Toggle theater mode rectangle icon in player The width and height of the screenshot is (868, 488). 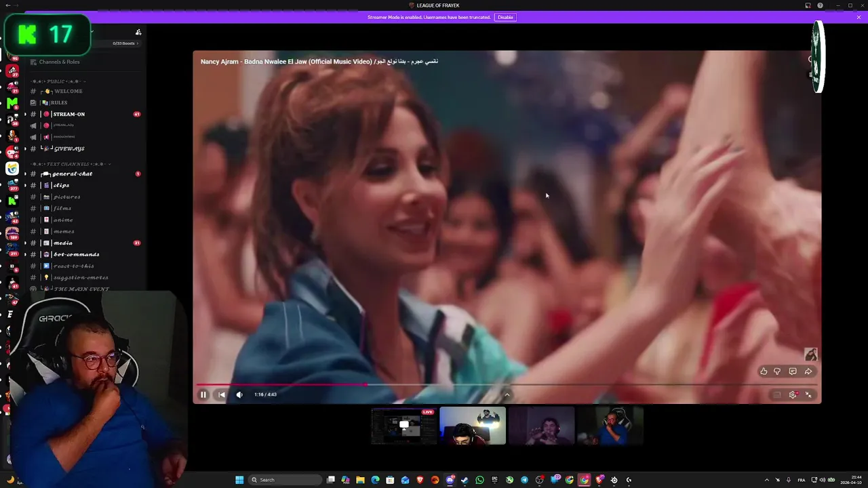coord(777,394)
